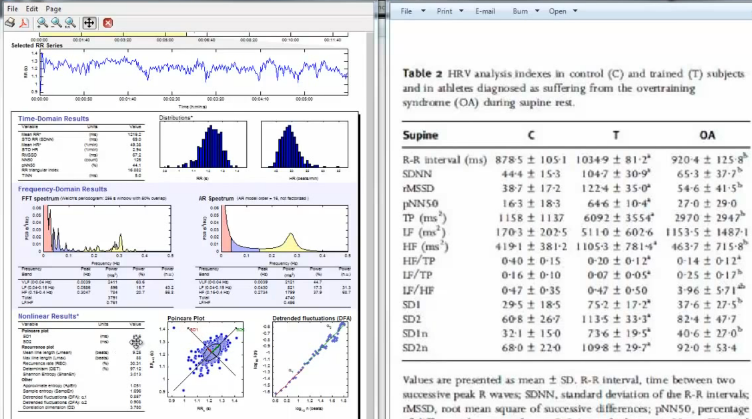Screen dimensions: 752x419
Task: Select the zoom out magnifier tool
Action: pos(54,21)
